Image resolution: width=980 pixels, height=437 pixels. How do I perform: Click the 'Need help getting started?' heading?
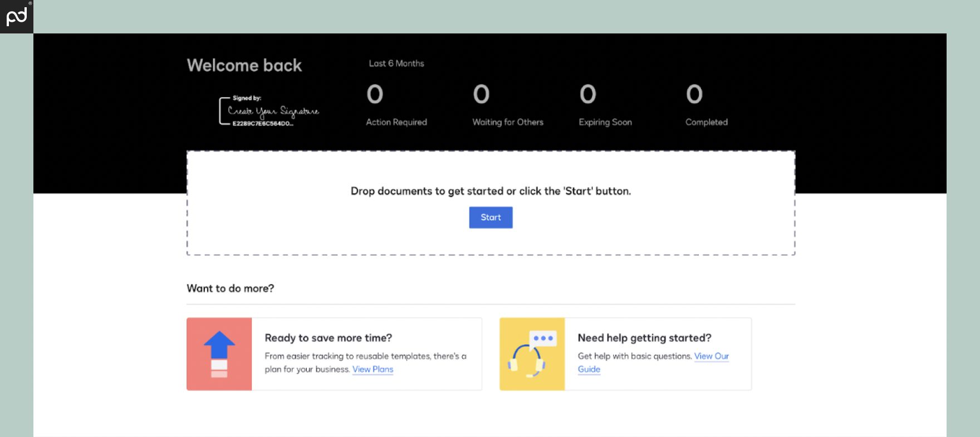(x=644, y=338)
